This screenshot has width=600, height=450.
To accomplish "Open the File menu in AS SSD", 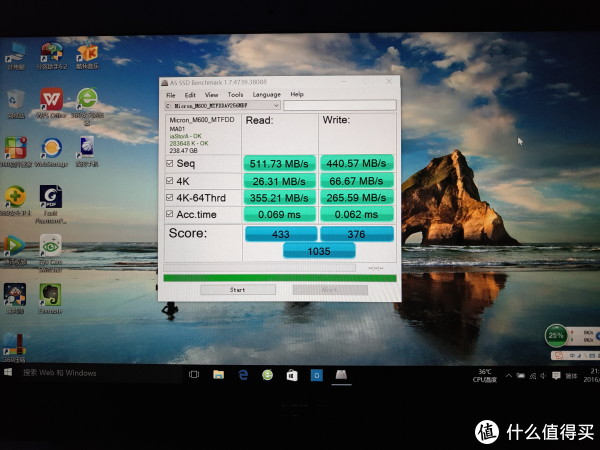I will coord(171,95).
